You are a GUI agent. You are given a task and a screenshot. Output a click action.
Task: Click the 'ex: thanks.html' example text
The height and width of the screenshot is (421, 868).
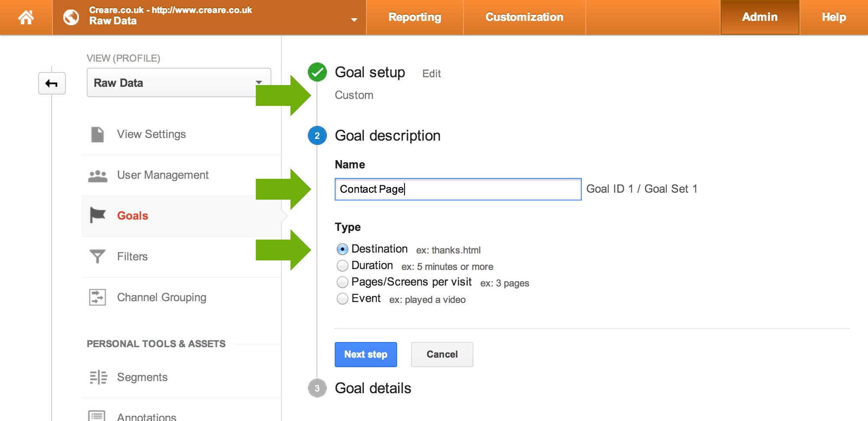(x=448, y=250)
